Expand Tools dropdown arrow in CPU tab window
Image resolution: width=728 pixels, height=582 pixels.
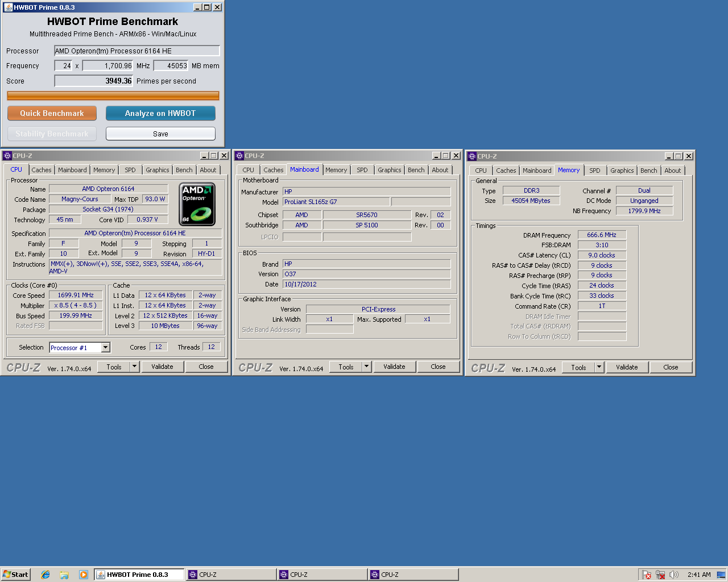[135, 367]
